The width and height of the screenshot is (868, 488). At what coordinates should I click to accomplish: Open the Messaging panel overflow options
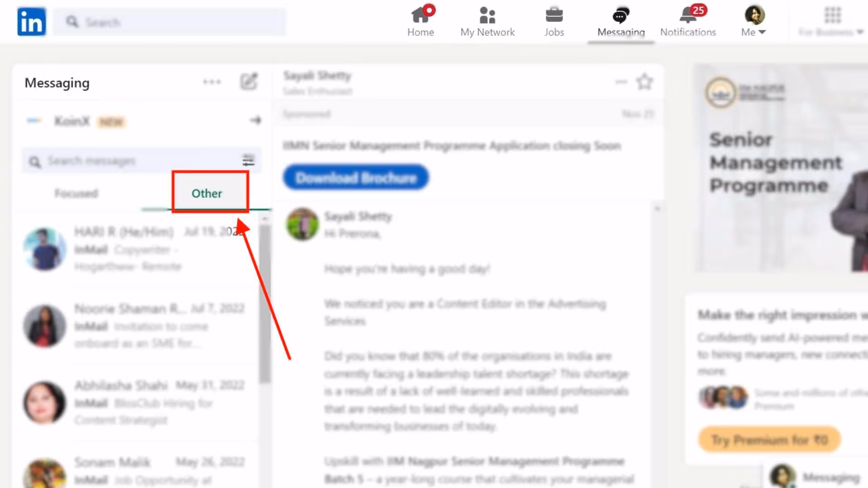point(212,82)
